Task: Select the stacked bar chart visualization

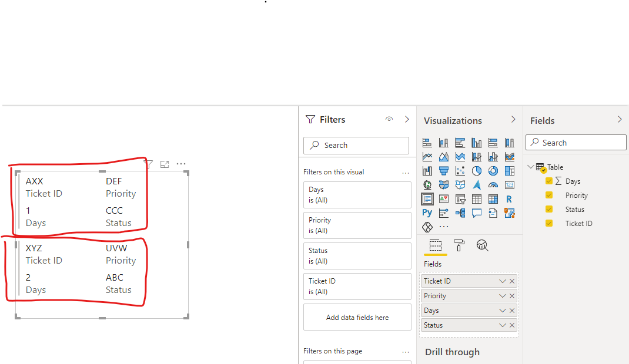Action: [x=427, y=143]
